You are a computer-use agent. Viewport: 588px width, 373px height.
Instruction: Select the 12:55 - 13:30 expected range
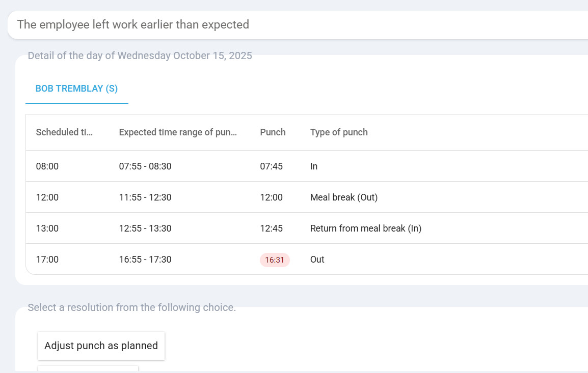tap(145, 228)
